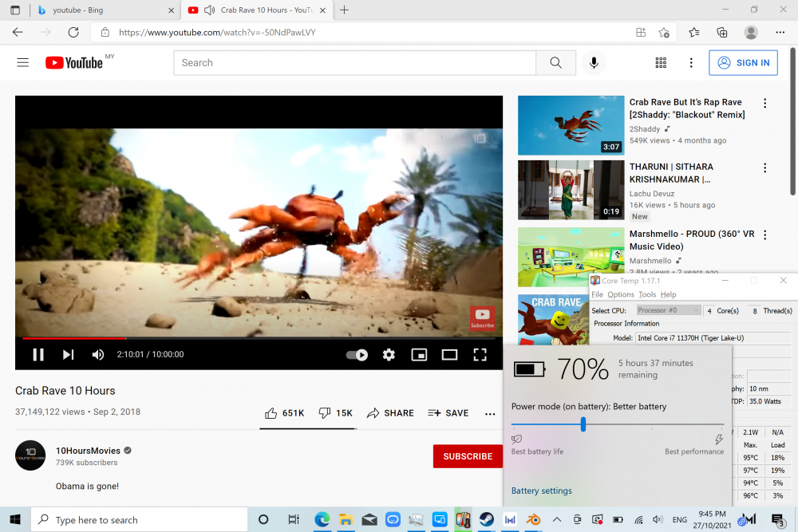Enter full screen mode
Viewport: 798px width, 532px height.
tap(480, 354)
